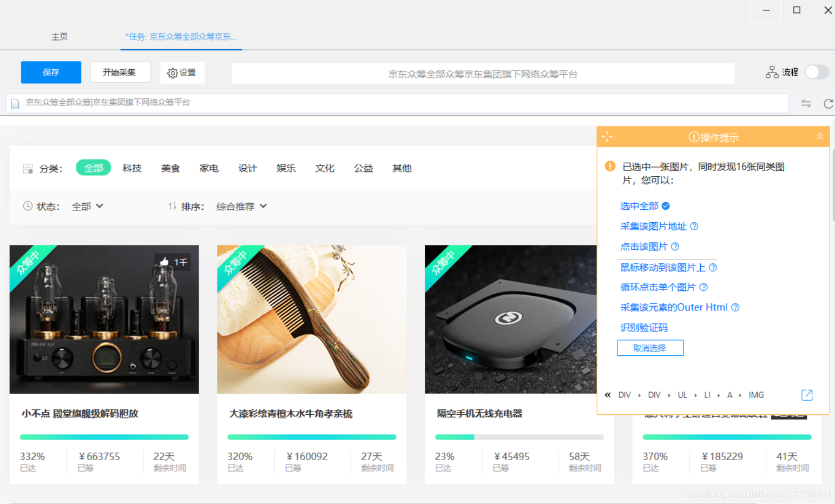Screen dimensions: 835x504
Task: Select the 科技 category
Action: coord(132,168)
